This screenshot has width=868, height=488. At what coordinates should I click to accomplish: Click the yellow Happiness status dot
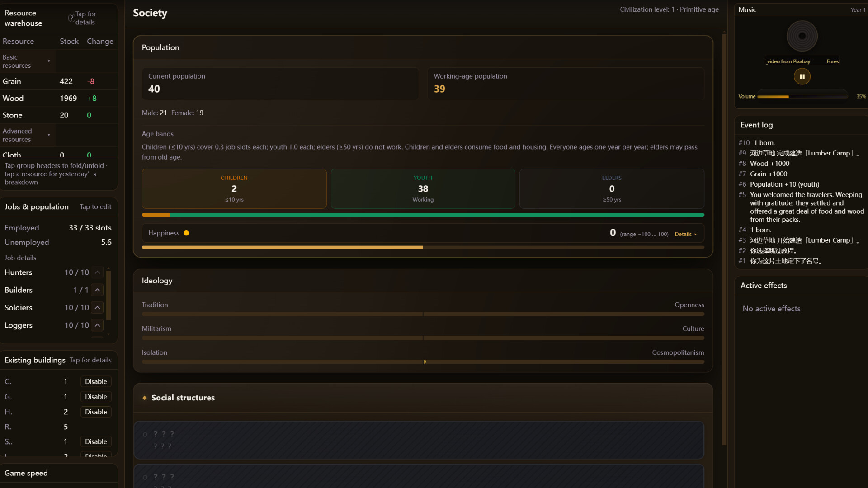pyautogui.click(x=186, y=233)
